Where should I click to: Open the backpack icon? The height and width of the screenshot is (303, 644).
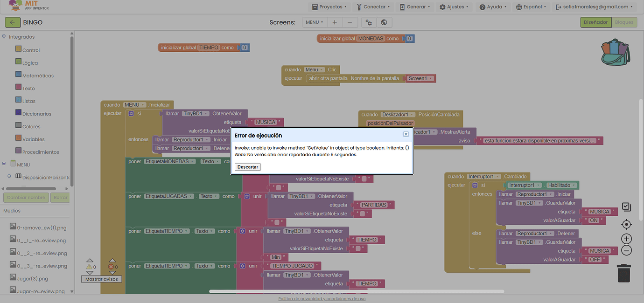(x=616, y=52)
